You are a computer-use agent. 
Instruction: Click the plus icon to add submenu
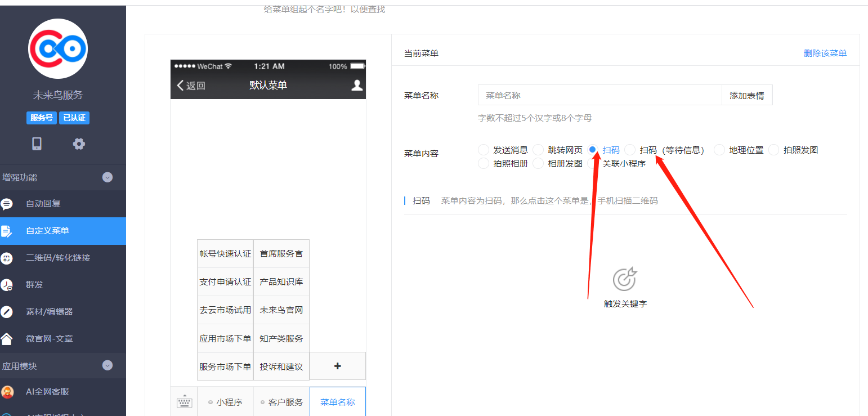[x=338, y=366]
